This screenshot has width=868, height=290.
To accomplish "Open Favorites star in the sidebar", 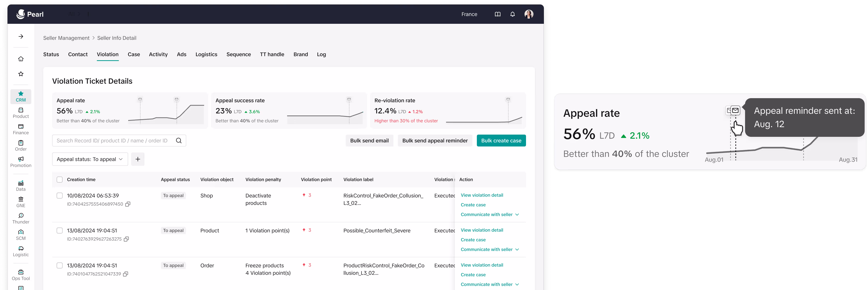I will pos(21,74).
